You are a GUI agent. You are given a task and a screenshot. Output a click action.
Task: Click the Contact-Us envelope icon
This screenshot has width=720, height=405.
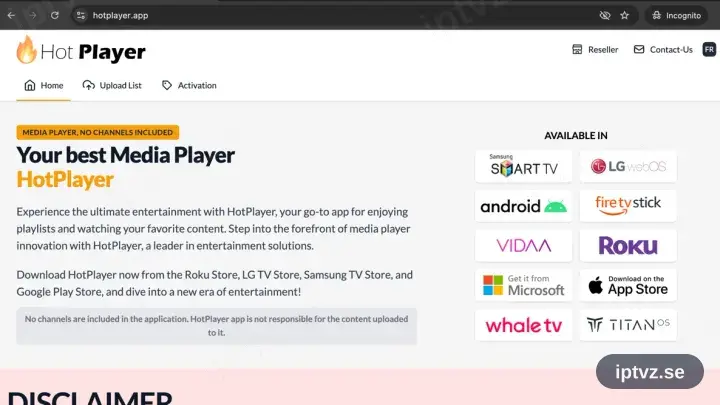pos(639,49)
